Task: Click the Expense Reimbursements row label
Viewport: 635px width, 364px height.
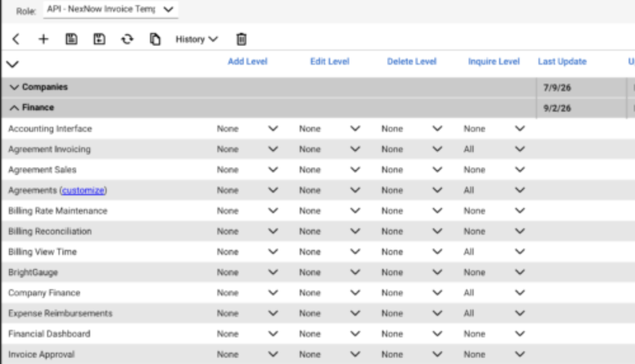Action: point(60,314)
